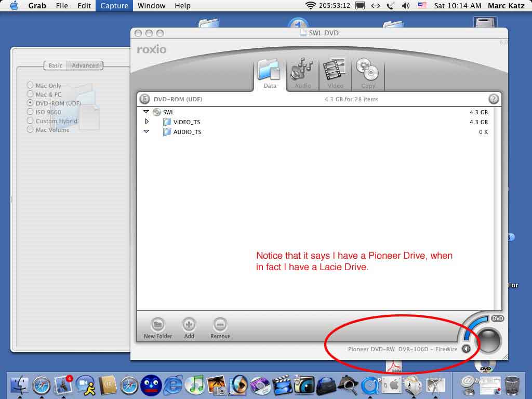Open QuickTime Player from the Dock
The width and height of the screenshot is (532, 399).
tap(370, 385)
